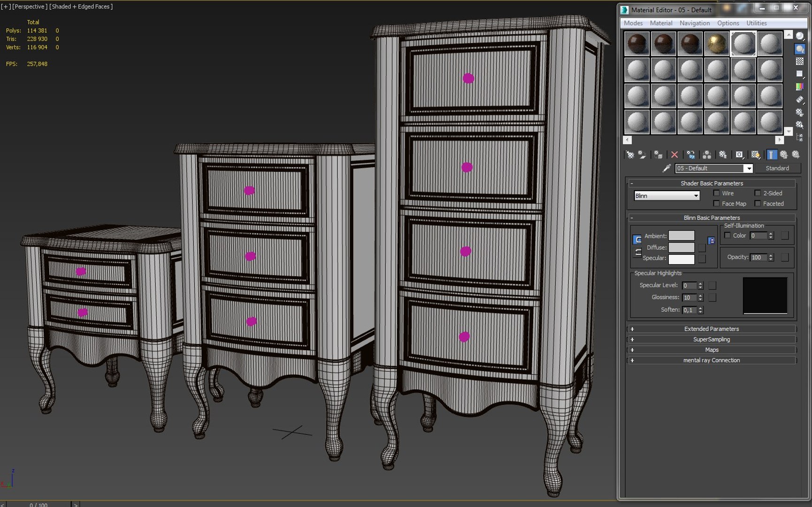812x507 pixels.
Task: Click the [Perspective] viewport label
Action: coord(30,7)
